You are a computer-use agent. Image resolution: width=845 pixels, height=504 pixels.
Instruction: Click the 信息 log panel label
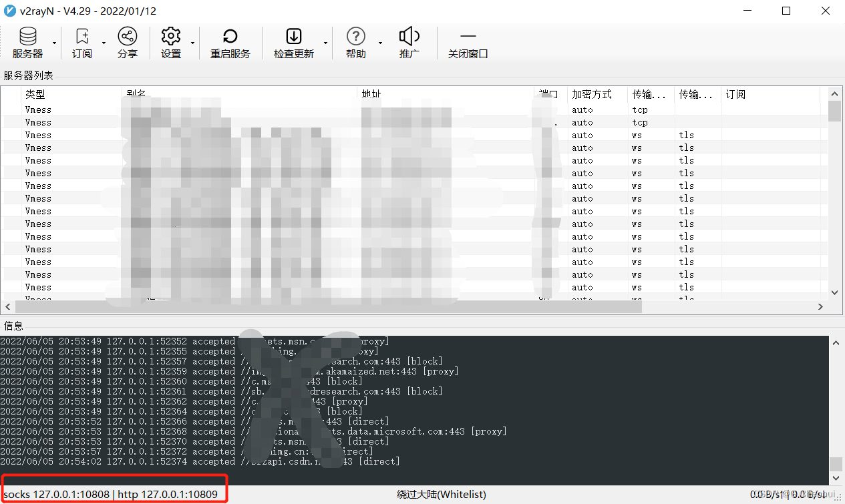(13, 326)
